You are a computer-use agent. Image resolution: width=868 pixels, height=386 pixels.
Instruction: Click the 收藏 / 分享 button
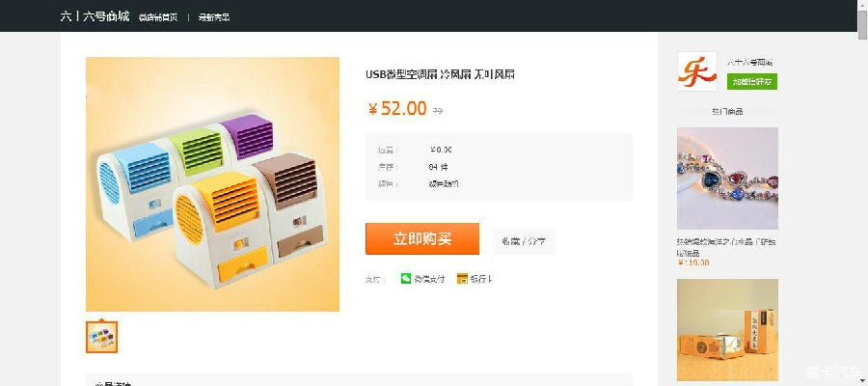click(524, 241)
